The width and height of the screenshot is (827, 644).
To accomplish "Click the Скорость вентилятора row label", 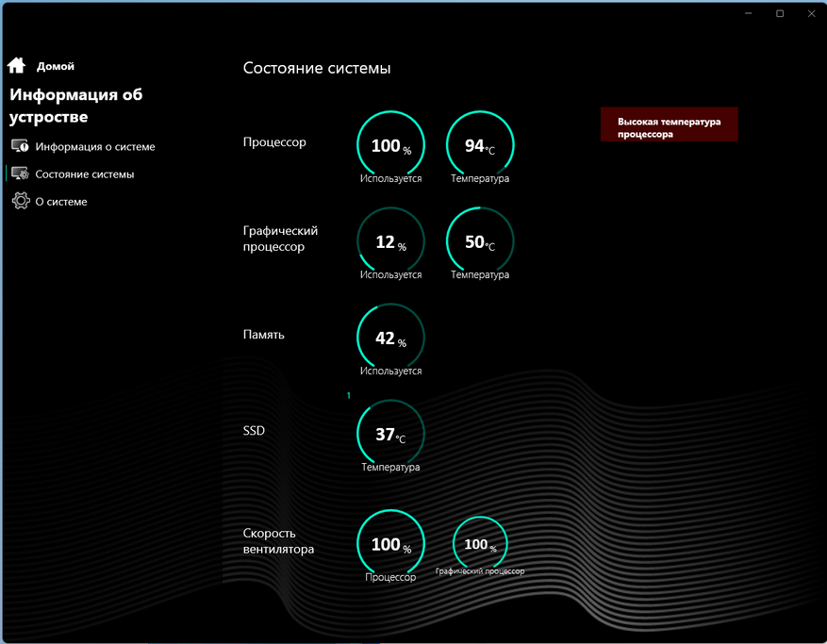I will (278, 541).
